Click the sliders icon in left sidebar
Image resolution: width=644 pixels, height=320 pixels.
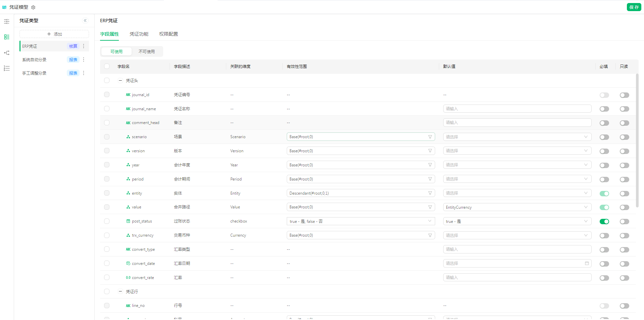[7, 22]
